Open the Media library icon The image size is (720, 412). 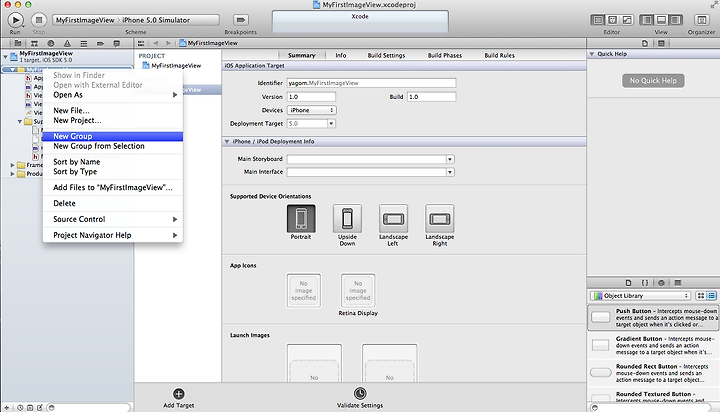pyautogui.click(x=678, y=283)
